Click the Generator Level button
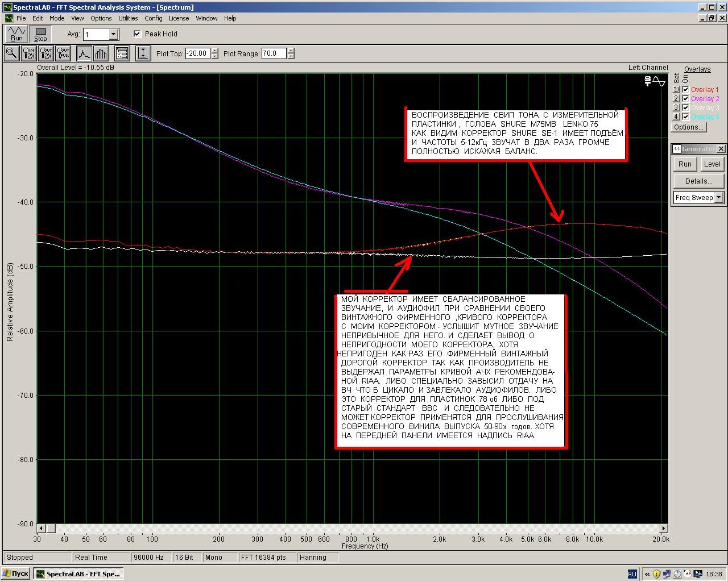The image size is (728, 582). point(712,164)
